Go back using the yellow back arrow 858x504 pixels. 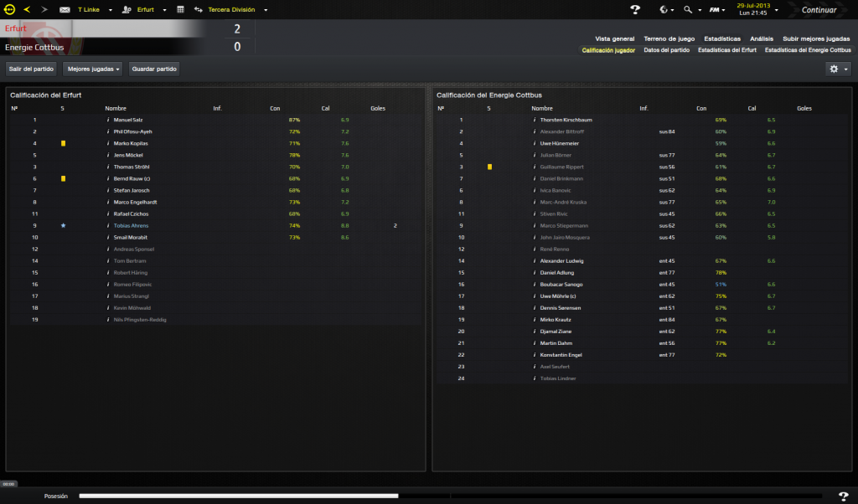[x=27, y=9]
